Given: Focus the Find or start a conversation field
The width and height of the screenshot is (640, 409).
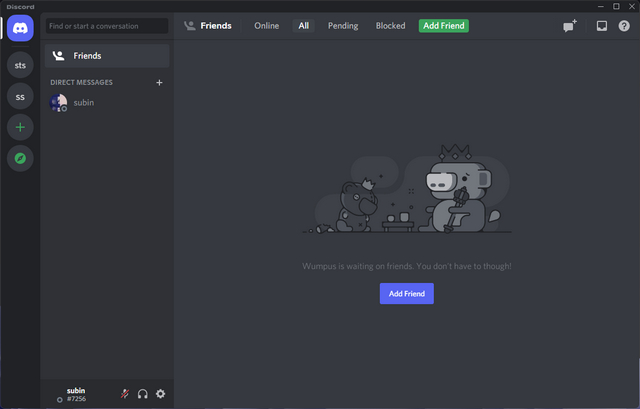Looking at the screenshot, I should pyautogui.click(x=107, y=26).
